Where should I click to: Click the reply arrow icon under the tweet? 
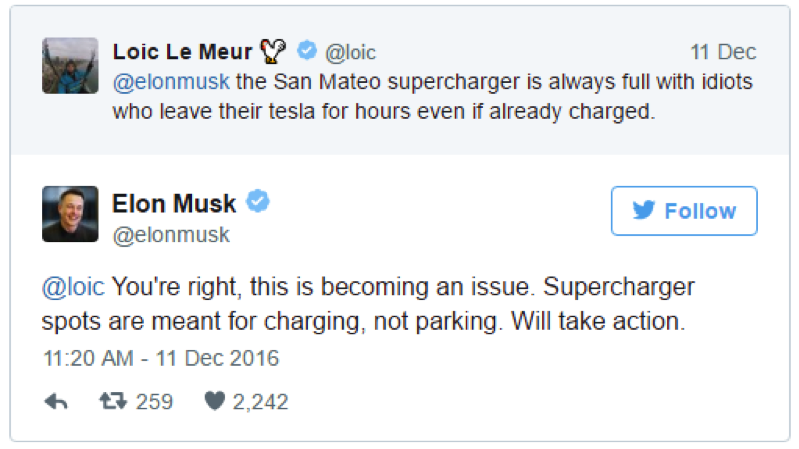coord(56,402)
